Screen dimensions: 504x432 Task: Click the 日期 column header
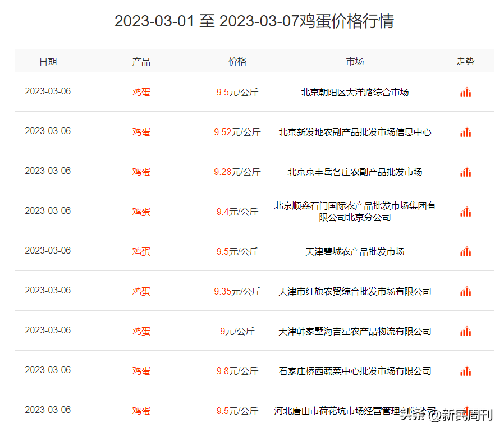[x=48, y=62]
